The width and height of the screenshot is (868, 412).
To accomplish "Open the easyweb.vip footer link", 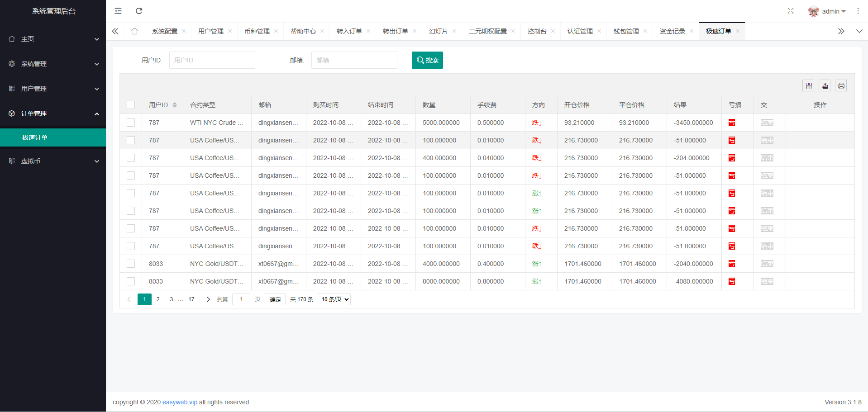I will (x=180, y=402).
